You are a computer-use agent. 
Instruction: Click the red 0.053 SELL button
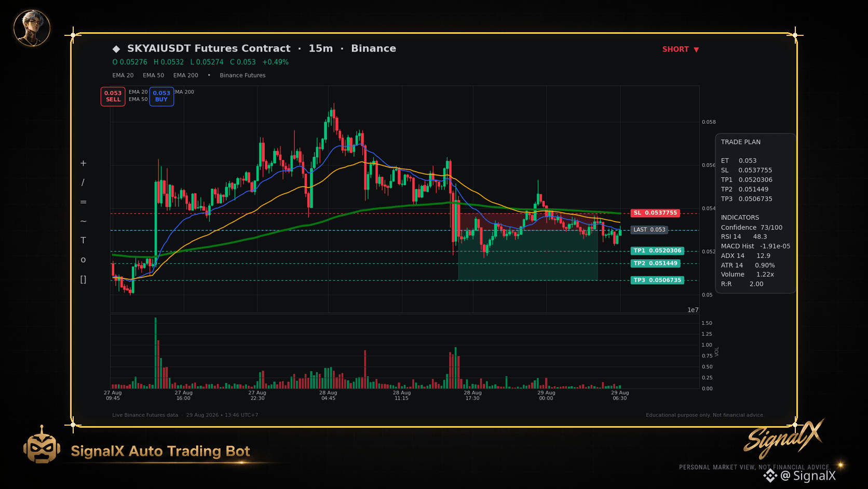click(113, 96)
